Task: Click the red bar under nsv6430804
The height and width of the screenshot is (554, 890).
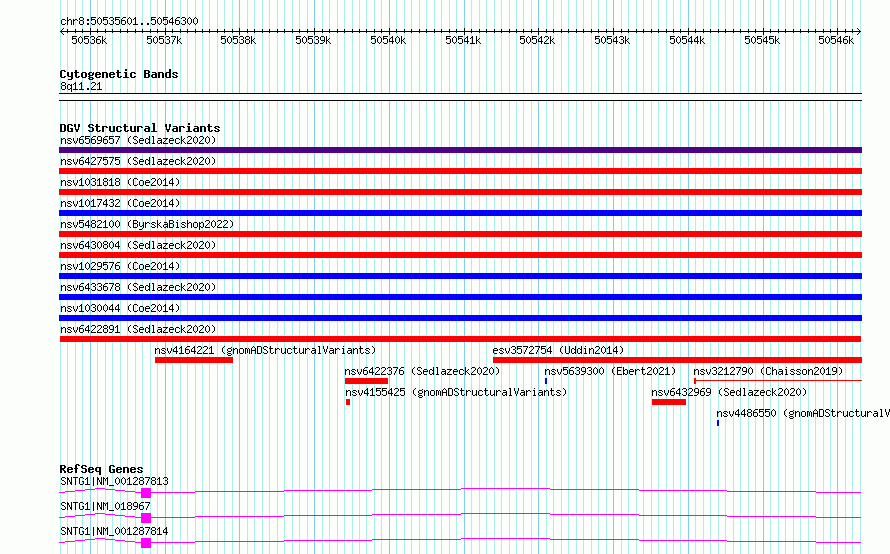Action: 460,255
